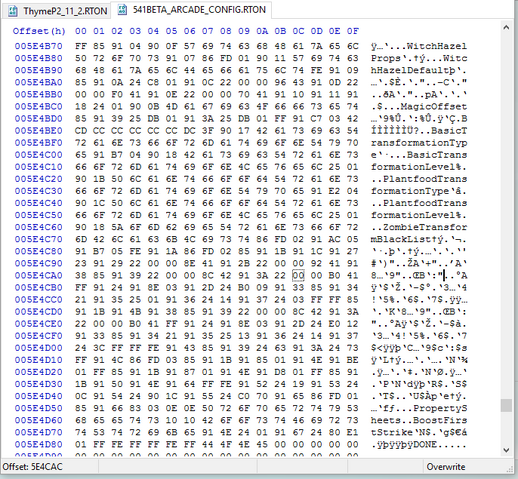Click the decoded text 'ransformationTyp'
518x479 pixels.
pyautogui.click(x=419, y=143)
